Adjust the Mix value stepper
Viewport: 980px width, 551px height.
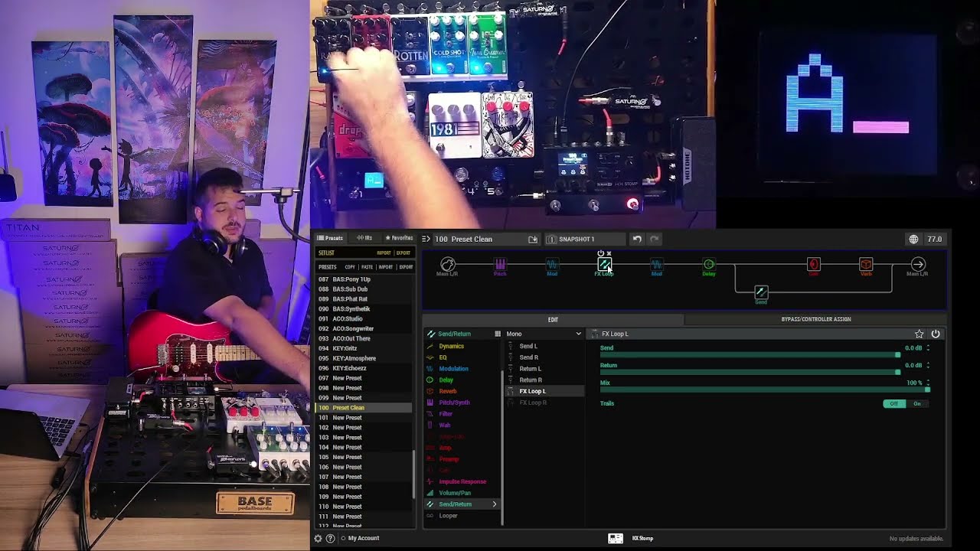[x=928, y=383]
